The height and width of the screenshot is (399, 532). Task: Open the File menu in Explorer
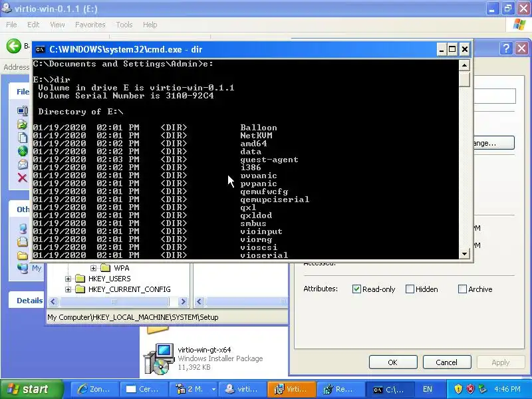coord(11,25)
